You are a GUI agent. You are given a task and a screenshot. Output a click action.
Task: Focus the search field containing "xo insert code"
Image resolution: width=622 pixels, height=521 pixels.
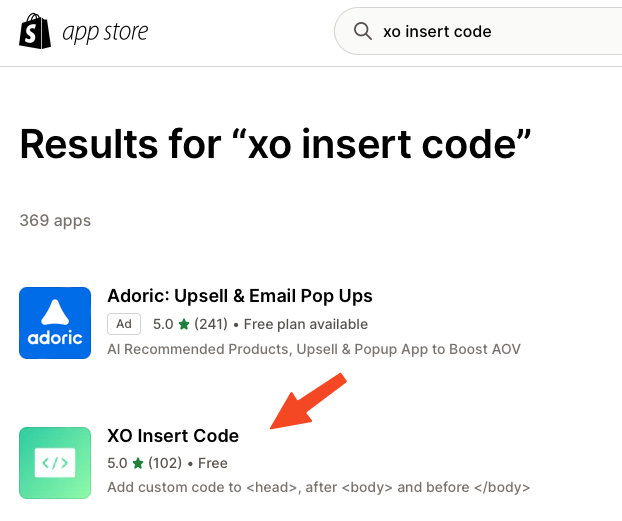(480, 32)
